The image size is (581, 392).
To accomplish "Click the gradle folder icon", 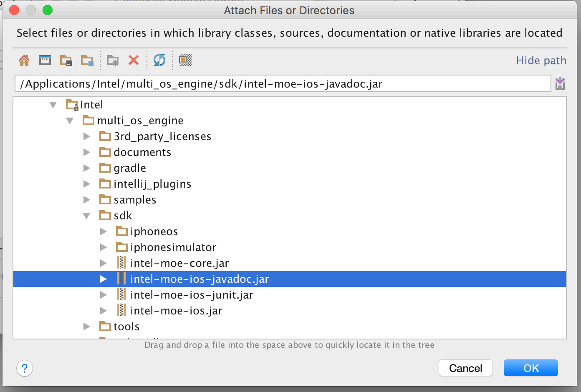I will pyautogui.click(x=105, y=168).
